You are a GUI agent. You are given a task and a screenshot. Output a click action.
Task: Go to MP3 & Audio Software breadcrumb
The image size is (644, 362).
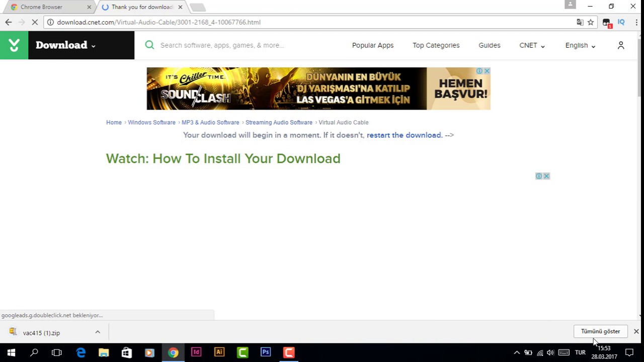[x=210, y=122]
